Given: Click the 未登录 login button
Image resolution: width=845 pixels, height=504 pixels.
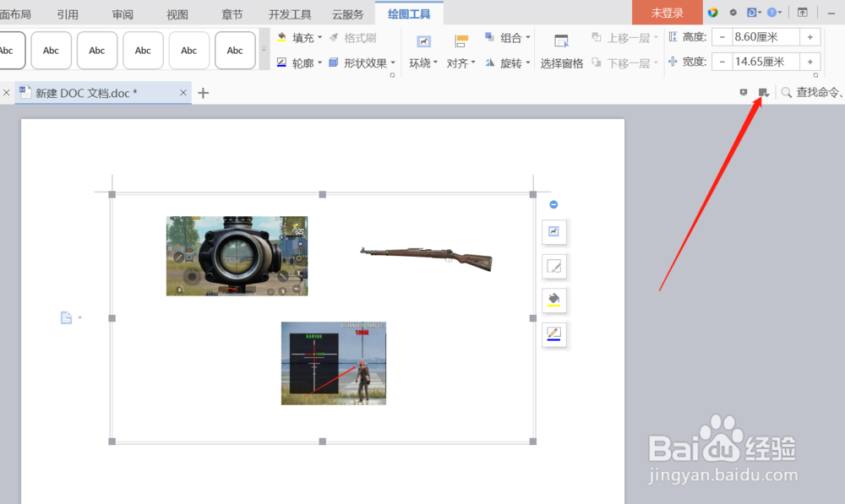Looking at the screenshot, I should [668, 13].
